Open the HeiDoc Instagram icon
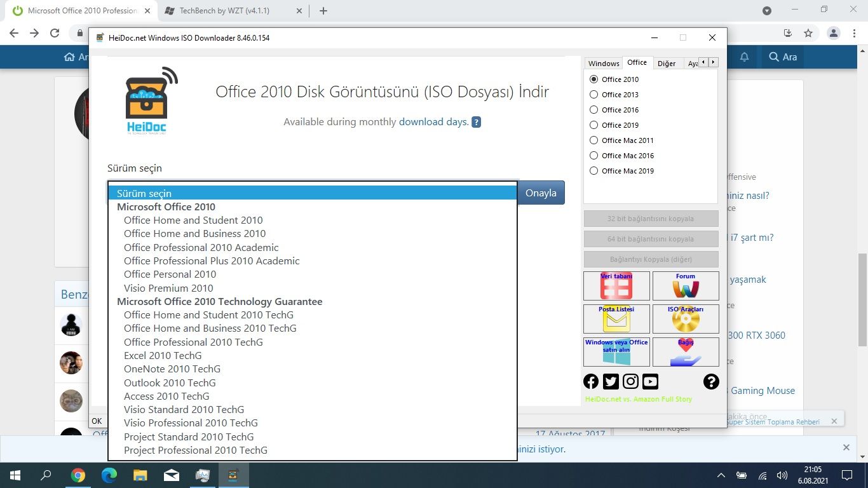This screenshot has width=868, height=488. tap(630, 381)
